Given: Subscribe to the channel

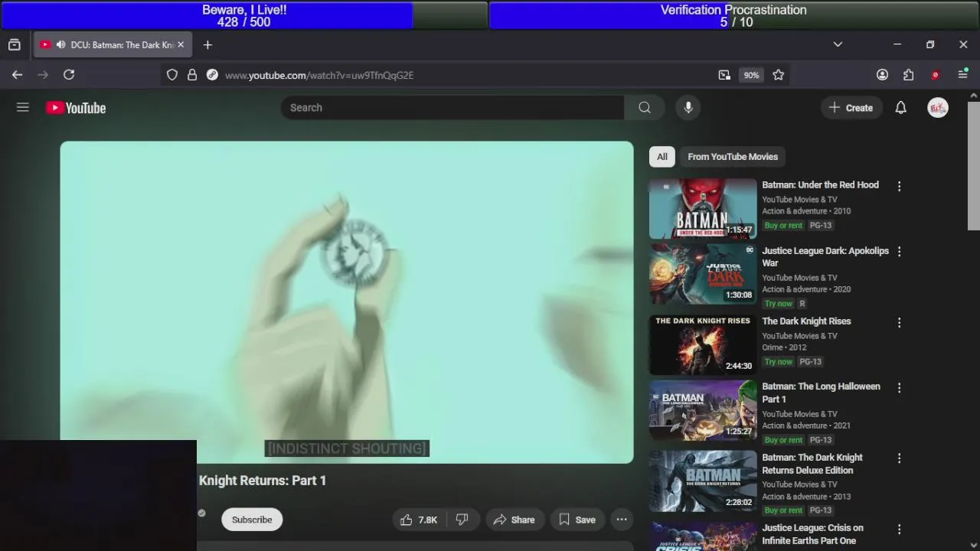Looking at the screenshot, I should tap(252, 520).
